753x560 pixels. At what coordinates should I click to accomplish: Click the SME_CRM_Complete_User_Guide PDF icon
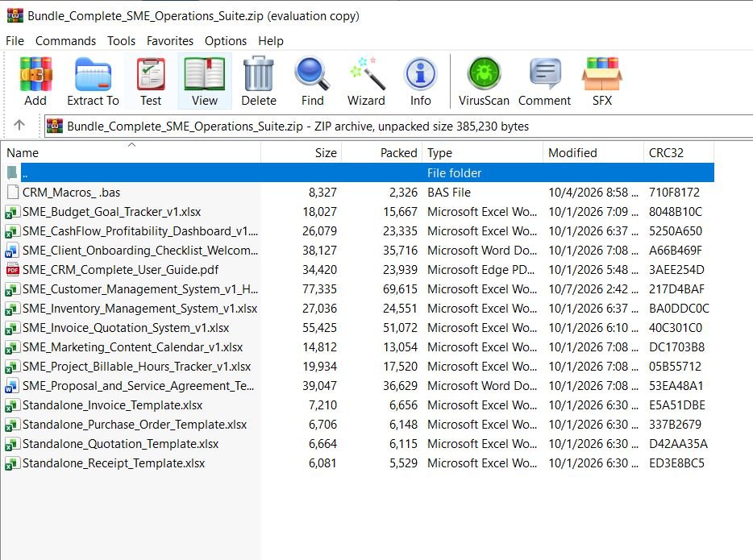coord(12,270)
